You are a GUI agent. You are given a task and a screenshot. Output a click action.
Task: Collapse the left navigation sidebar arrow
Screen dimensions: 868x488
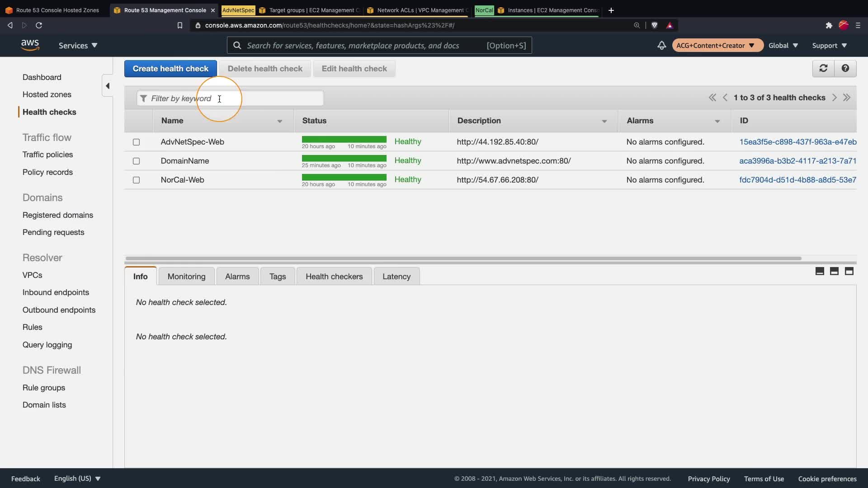point(108,86)
